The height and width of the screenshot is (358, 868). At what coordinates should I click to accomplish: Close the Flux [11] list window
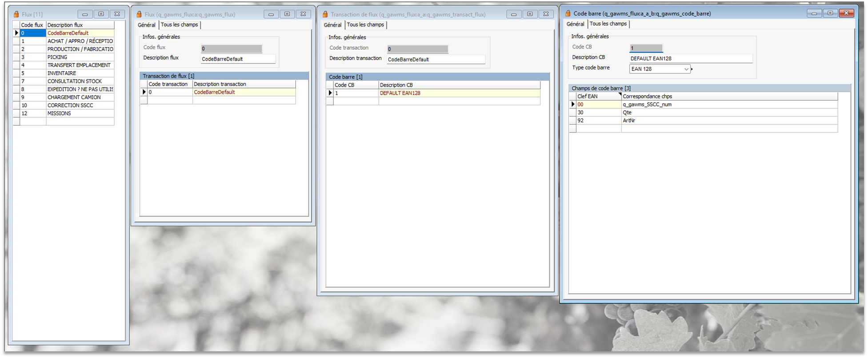pyautogui.click(x=117, y=14)
